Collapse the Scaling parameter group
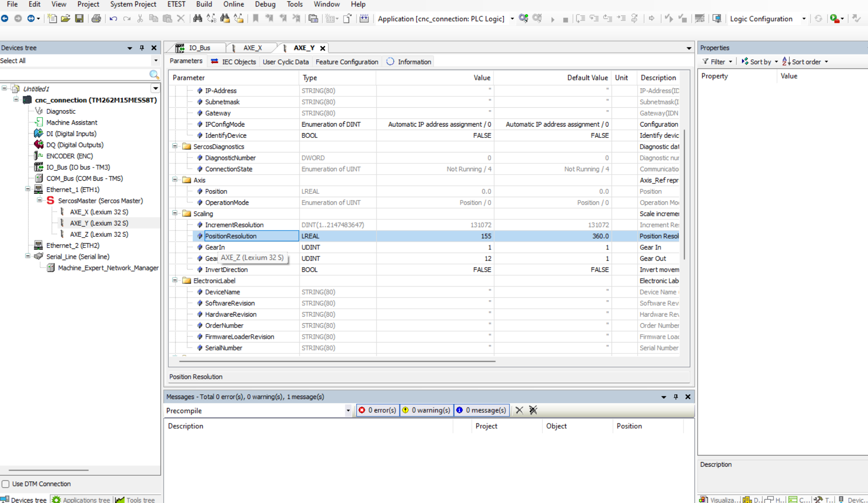The image size is (868, 503). tap(175, 214)
